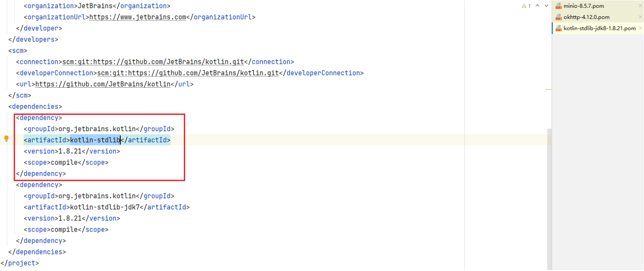Click the kotlin-stdlib-jdk8-1.8.21.pom file icon

pos(558,28)
